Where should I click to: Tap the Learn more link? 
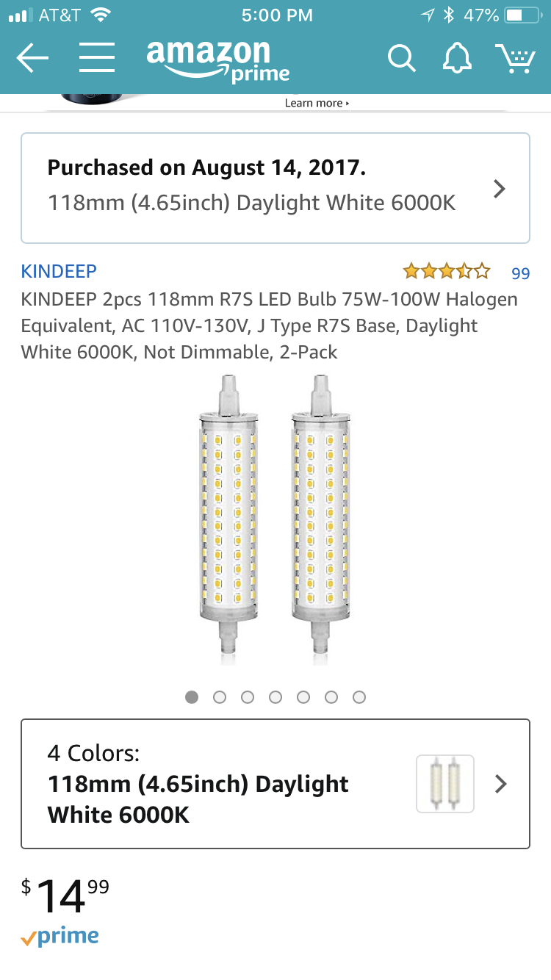pyautogui.click(x=317, y=104)
